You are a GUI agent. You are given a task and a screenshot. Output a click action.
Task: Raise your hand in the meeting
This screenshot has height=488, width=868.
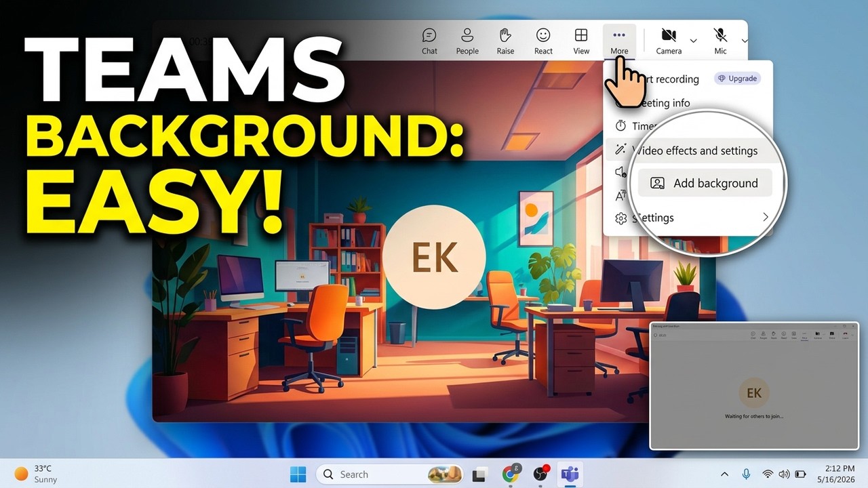click(505, 41)
